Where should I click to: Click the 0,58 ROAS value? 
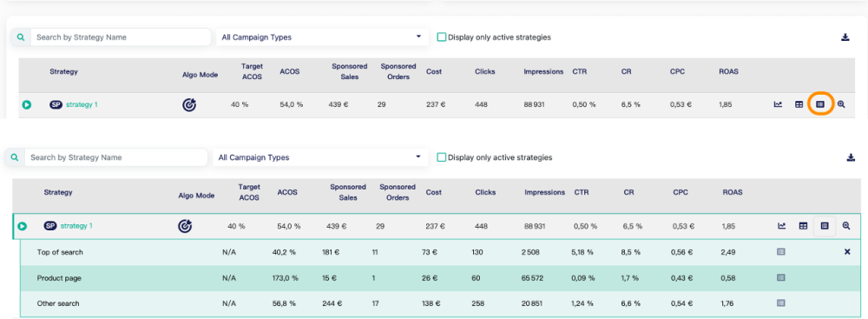(x=728, y=278)
